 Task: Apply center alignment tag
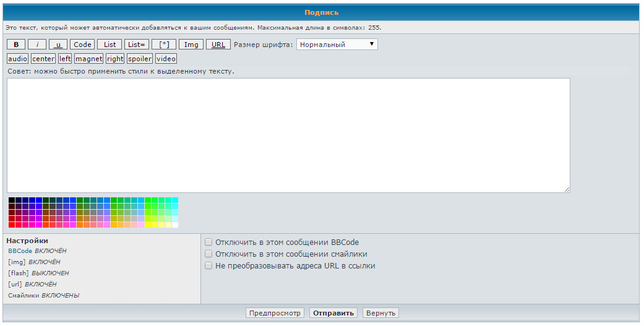pos(43,59)
